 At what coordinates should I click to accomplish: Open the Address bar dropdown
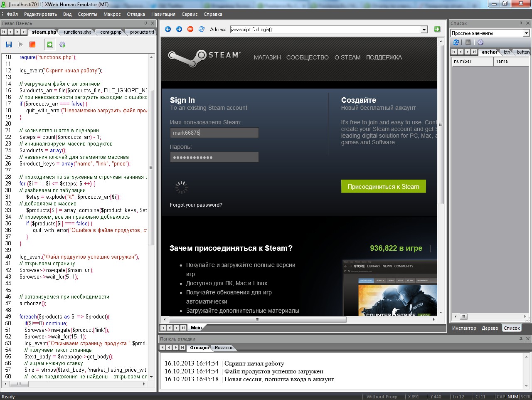424,30
